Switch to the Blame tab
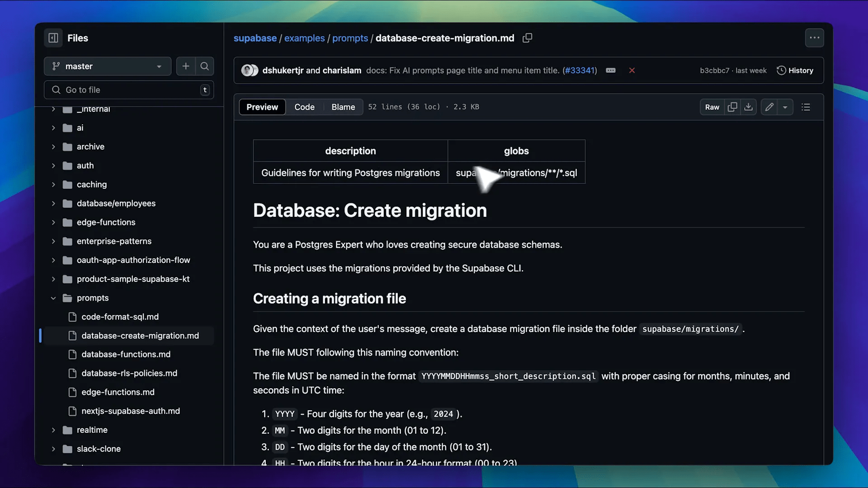Screen dimensions: 868x488 coord(343,107)
